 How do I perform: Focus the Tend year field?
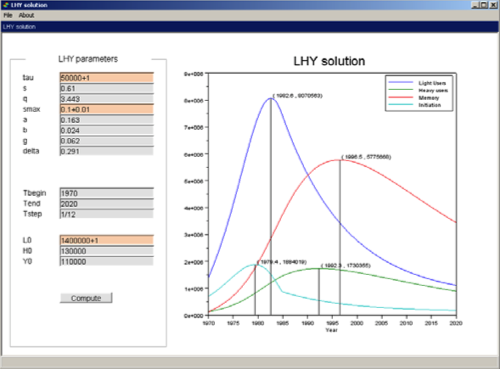coord(107,204)
